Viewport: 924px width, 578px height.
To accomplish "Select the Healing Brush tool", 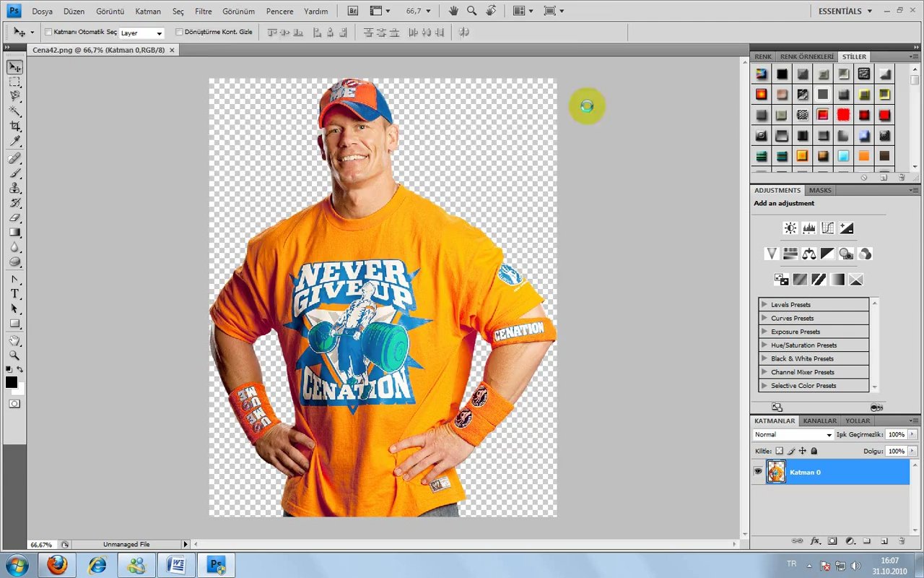I will [x=14, y=158].
